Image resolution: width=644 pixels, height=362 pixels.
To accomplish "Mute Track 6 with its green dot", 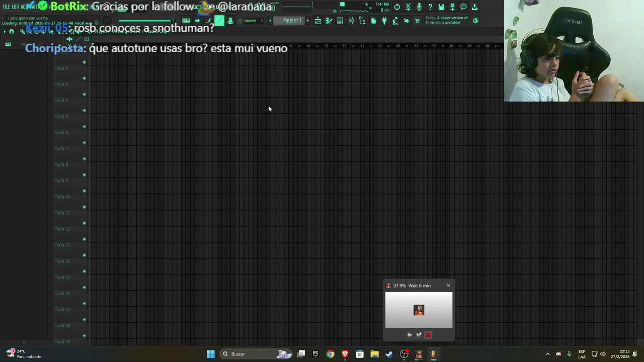I will coord(84,143).
